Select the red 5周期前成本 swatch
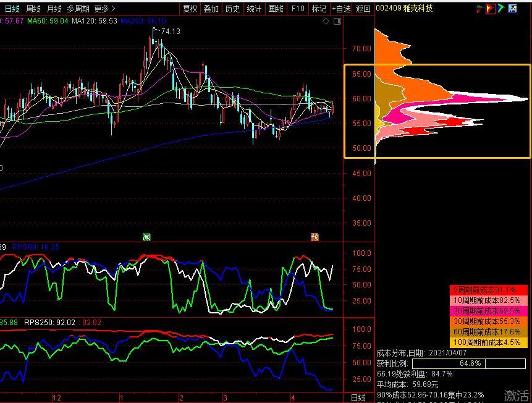Image resolution: width=532 pixels, height=403 pixels. pyautogui.click(x=484, y=289)
